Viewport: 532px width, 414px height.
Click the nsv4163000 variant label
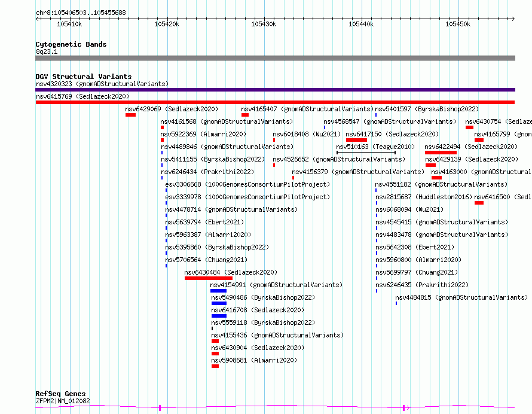[x=481, y=172]
